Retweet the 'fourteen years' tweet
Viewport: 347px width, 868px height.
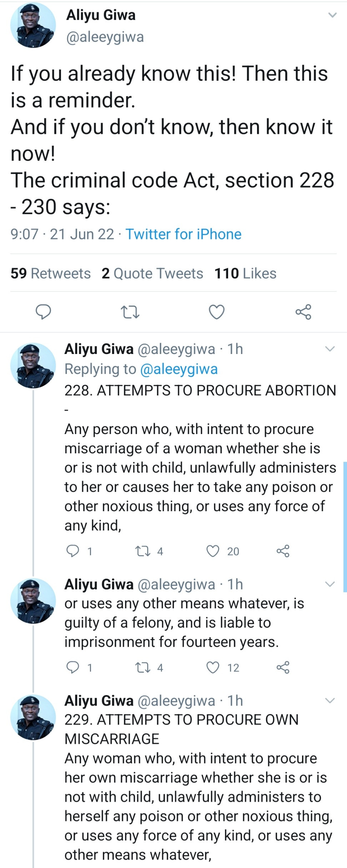[x=143, y=667]
